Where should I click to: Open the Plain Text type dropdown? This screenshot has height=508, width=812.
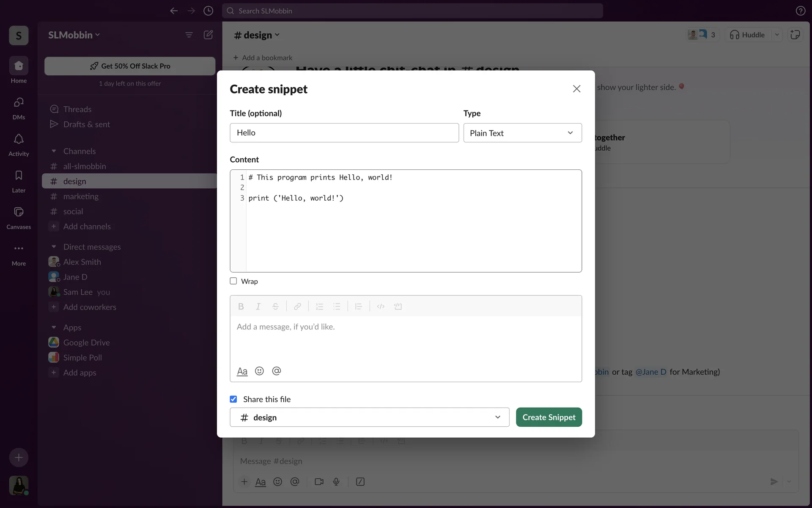point(522,133)
